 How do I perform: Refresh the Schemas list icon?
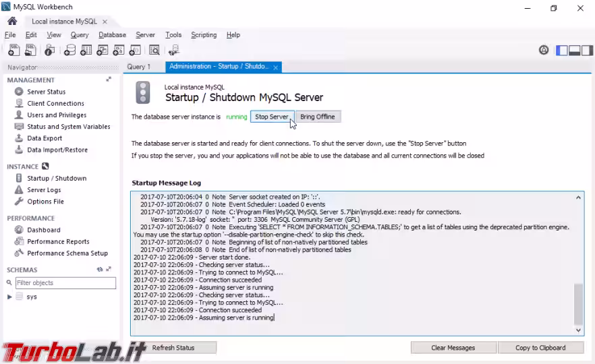point(100,269)
